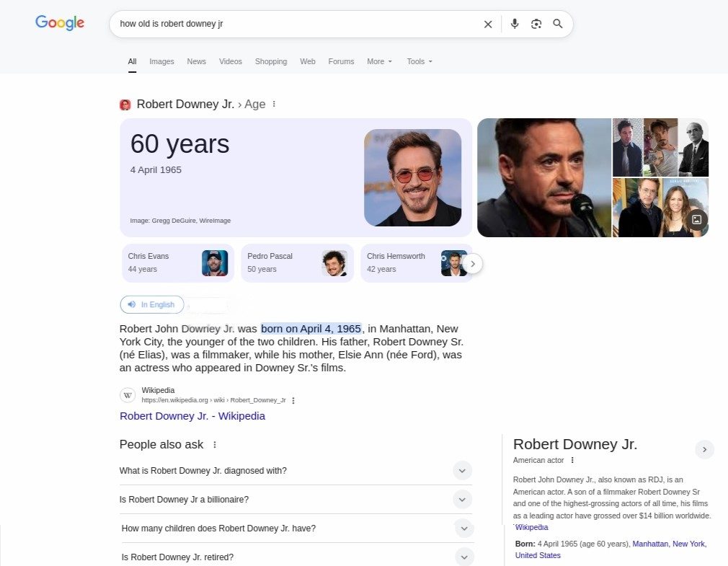Open the Tools dropdown
The width and height of the screenshot is (728, 566).
point(419,61)
